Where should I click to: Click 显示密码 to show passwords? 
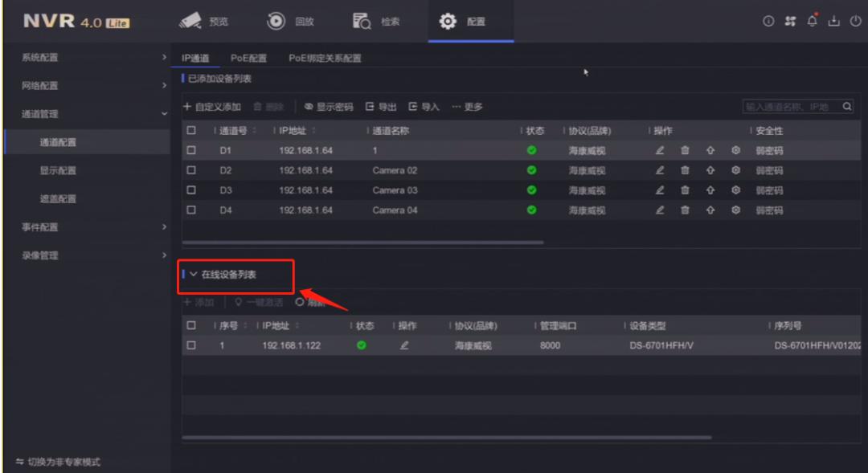330,105
